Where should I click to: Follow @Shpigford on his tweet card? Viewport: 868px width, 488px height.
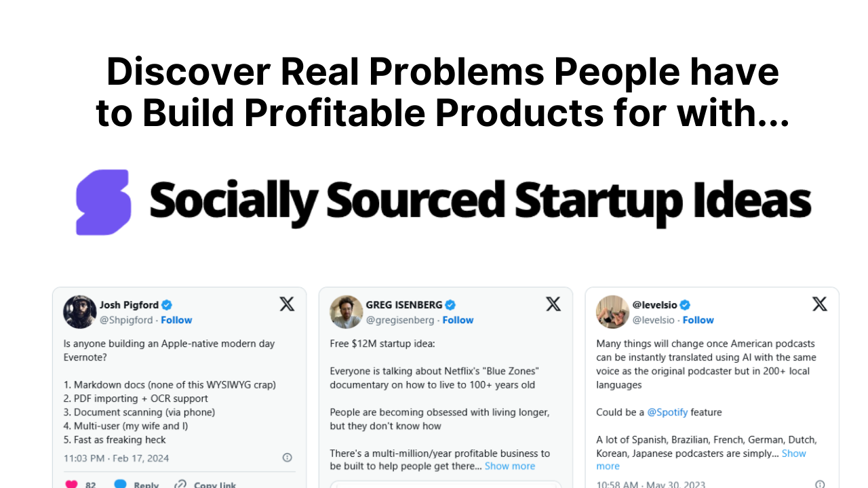[176, 319]
